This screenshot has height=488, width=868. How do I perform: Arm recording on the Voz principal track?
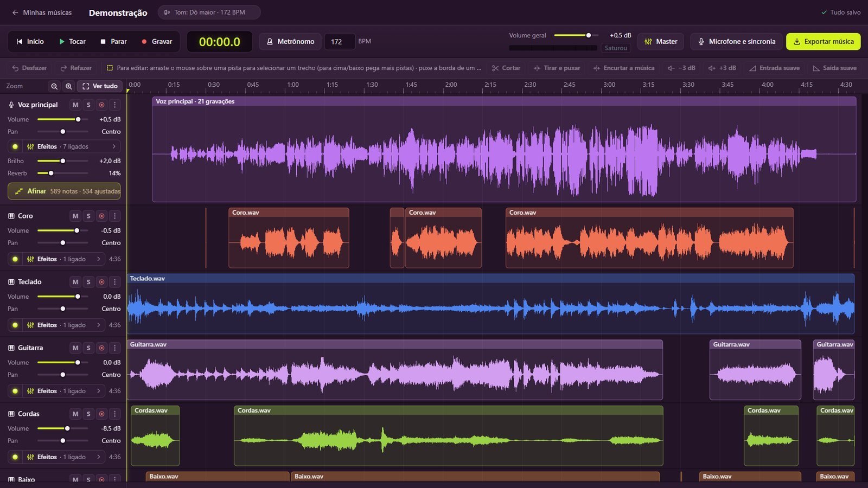[101, 105]
